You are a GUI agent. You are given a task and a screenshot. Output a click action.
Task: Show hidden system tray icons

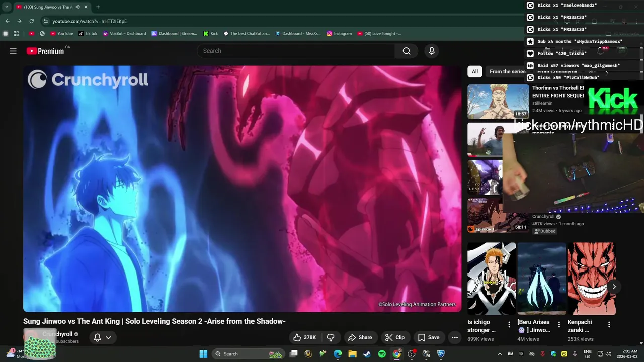tap(500, 354)
